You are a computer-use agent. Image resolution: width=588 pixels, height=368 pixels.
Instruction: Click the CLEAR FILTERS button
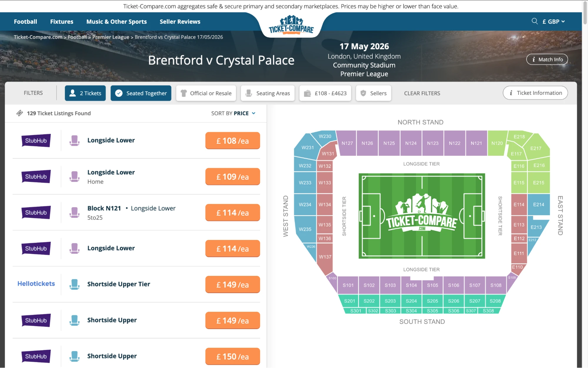pos(422,93)
